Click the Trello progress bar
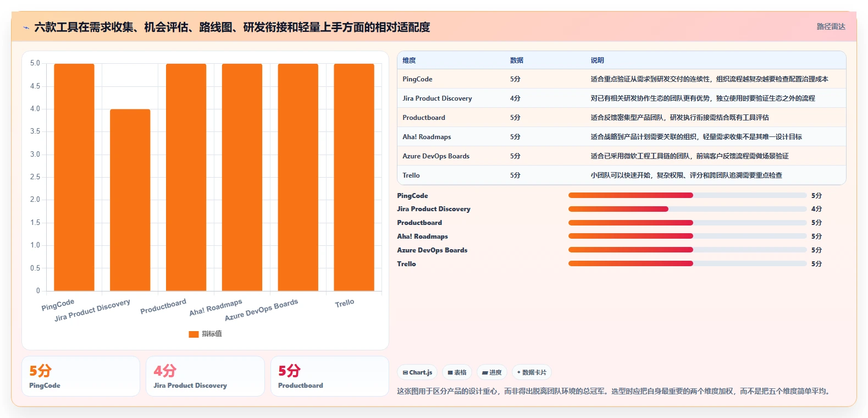Viewport: 868px width, 418px height. [687, 263]
